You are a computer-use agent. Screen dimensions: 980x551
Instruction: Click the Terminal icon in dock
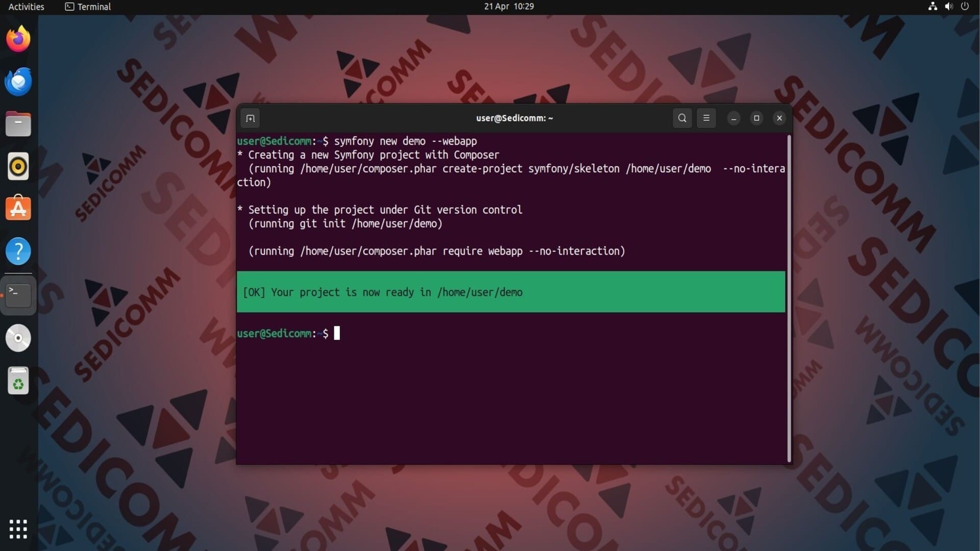[18, 295]
